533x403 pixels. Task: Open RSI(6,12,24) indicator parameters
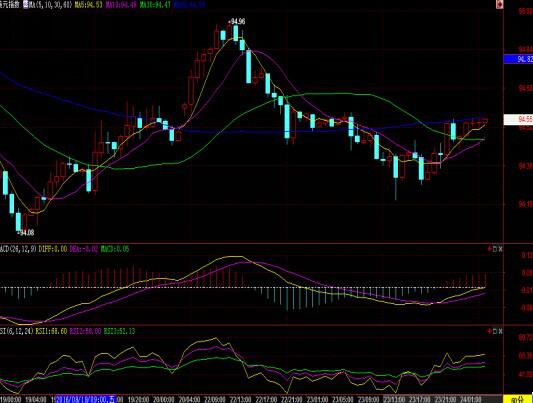tap(17, 331)
